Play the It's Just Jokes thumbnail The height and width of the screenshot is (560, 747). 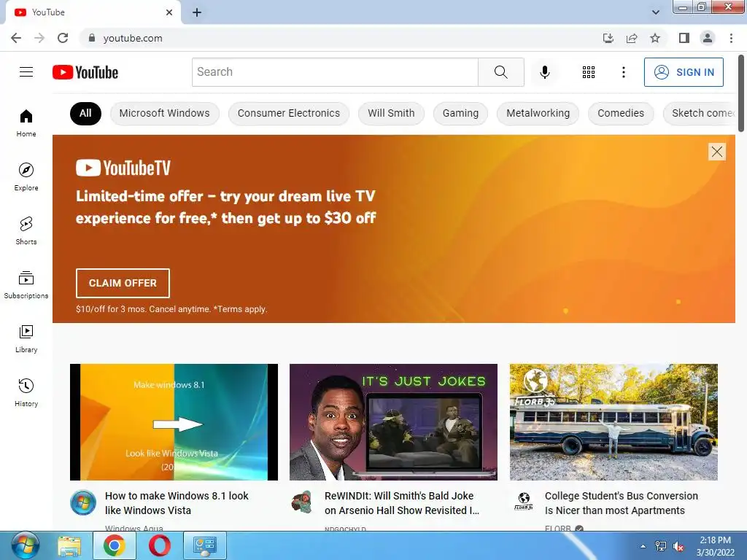tap(393, 422)
